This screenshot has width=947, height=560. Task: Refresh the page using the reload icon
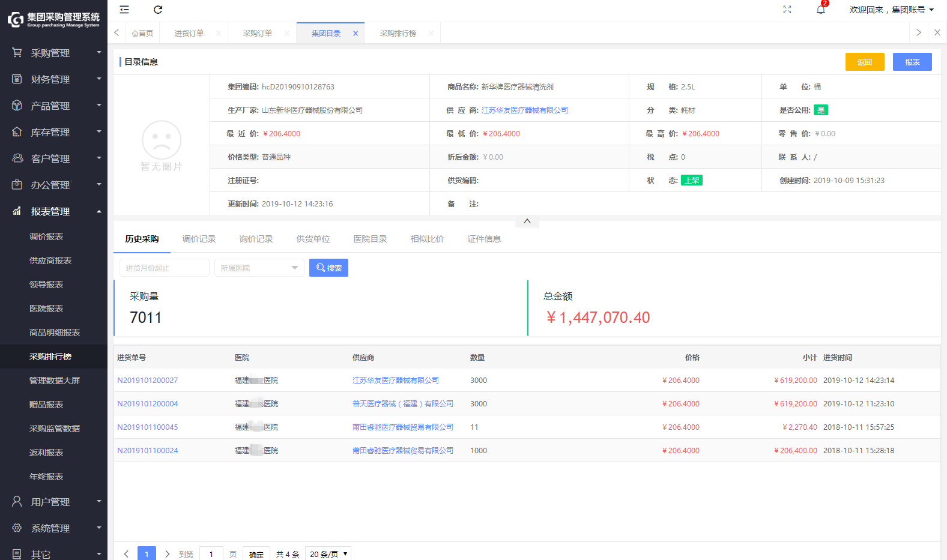tap(158, 10)
